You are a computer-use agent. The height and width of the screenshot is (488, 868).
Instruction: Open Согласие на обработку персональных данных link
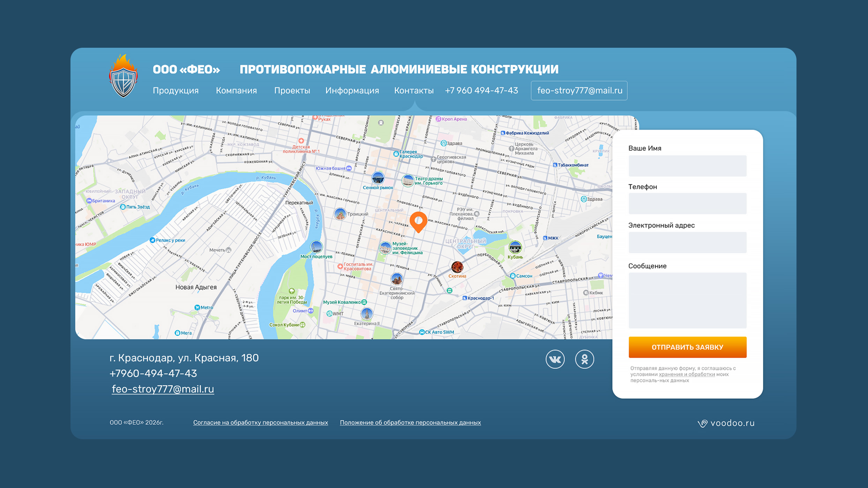click(260, 422)
